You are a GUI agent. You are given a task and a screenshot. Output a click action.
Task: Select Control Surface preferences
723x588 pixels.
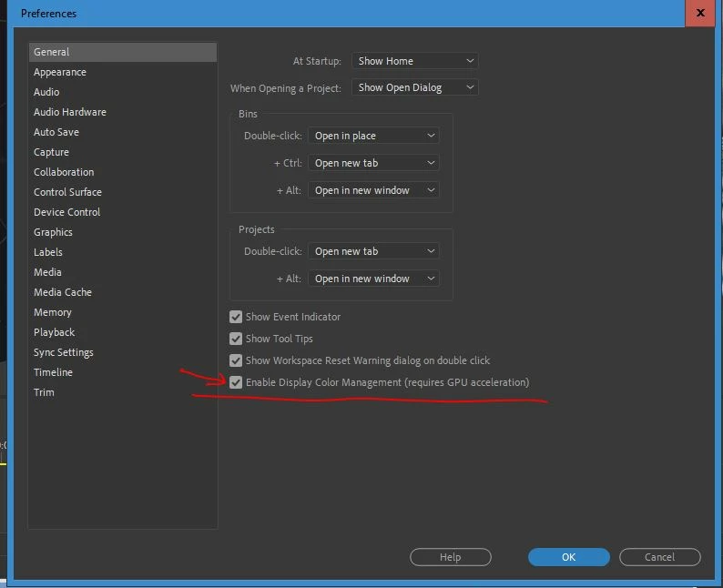[x=123, y=192]
